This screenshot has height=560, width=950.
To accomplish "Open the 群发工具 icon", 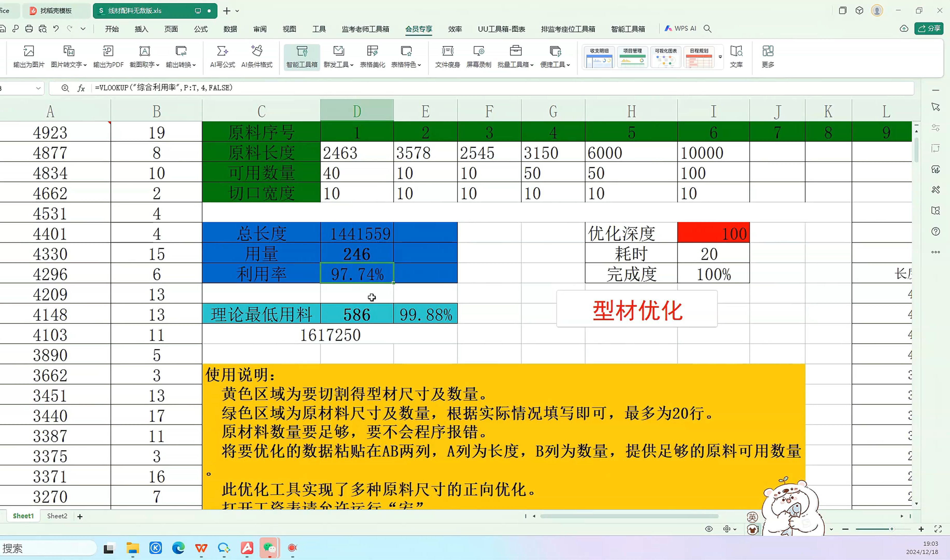I will [x=339, y=57].
